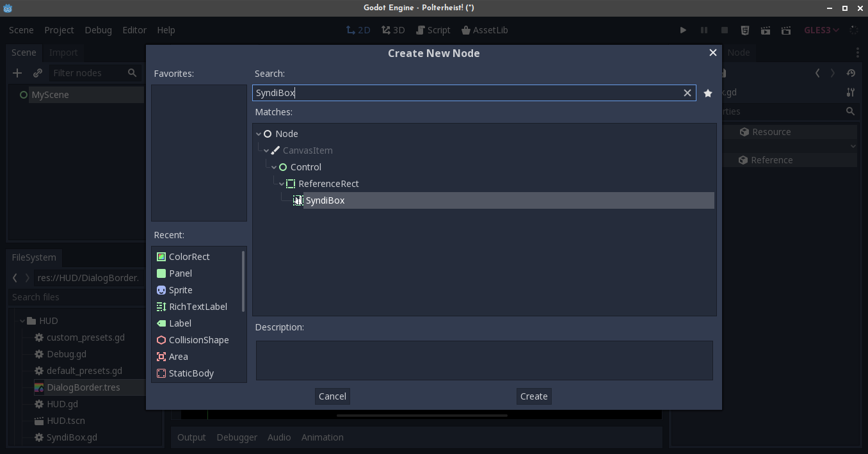The height and width of the screenshot is (454, 868).
Task: Switch to the Node dock tab
Action: [738, 53]
